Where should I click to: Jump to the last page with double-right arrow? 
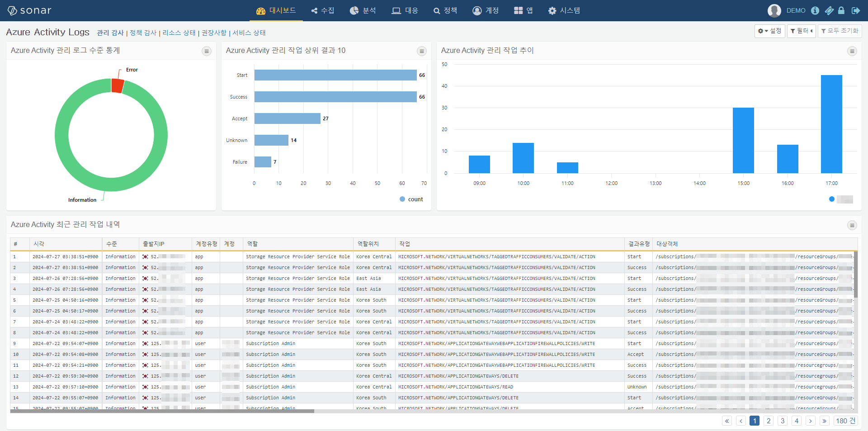click(x=825, y=421)
